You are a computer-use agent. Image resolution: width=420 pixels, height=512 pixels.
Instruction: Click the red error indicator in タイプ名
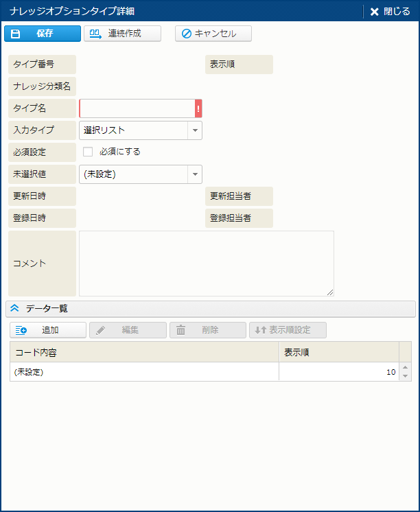point(198,108)
